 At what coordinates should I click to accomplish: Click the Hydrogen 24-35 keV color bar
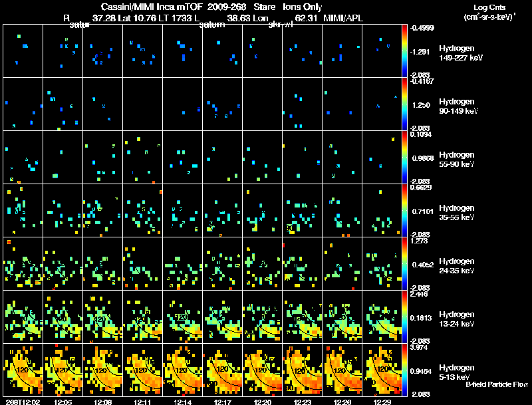pyautogui.click(x=404, y=263)
